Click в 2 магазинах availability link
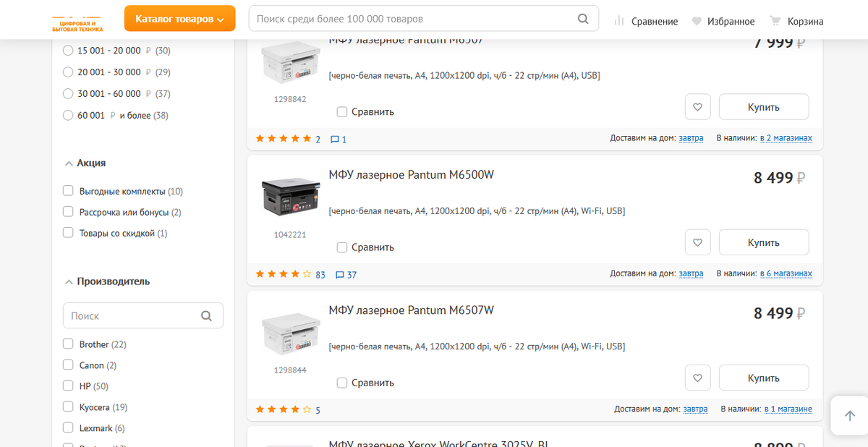This screenshot has width=868, height=447. [786, 138]
